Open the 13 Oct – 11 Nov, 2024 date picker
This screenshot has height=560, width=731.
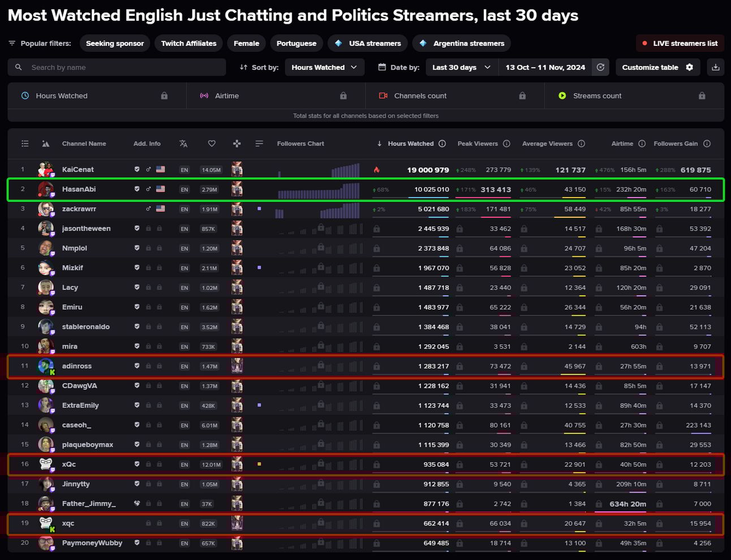click(x=545, y=67)
